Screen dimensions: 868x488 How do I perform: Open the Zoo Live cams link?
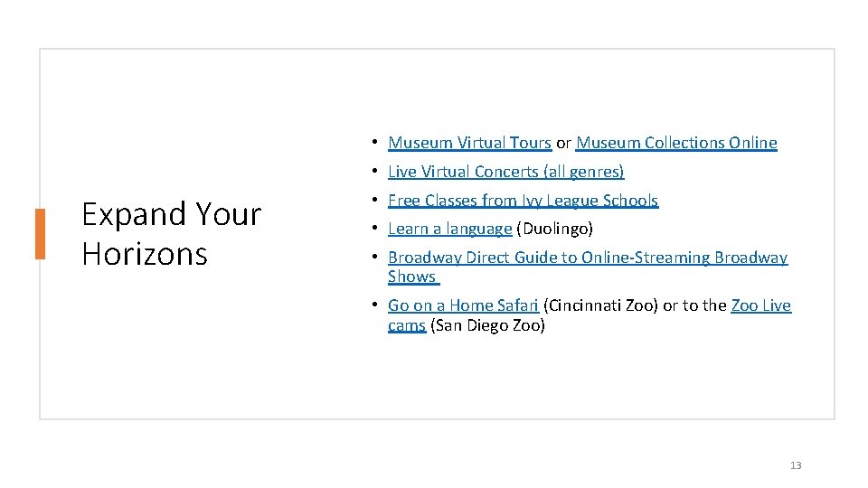pyautogui.click(x=760, y=305)
